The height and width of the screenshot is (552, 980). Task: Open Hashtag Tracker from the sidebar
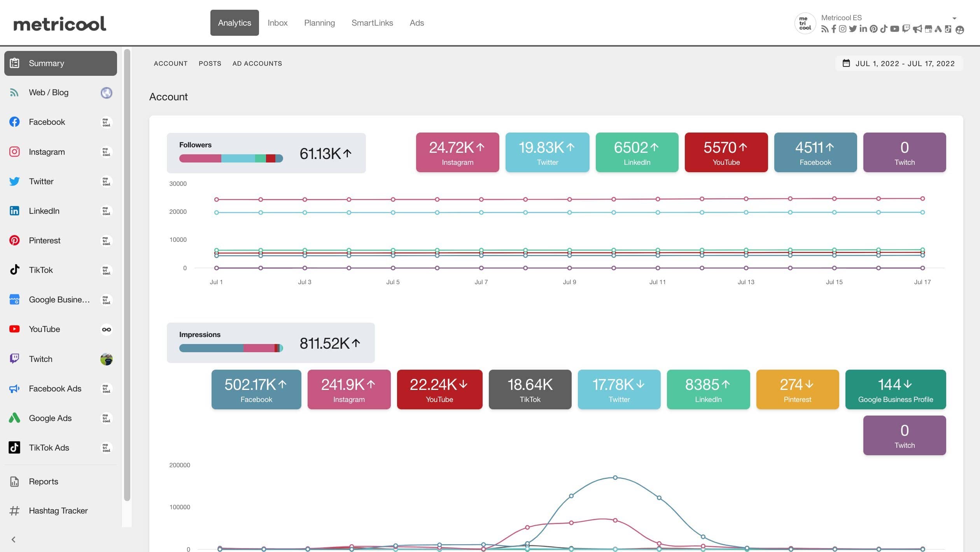click(58, 510)
